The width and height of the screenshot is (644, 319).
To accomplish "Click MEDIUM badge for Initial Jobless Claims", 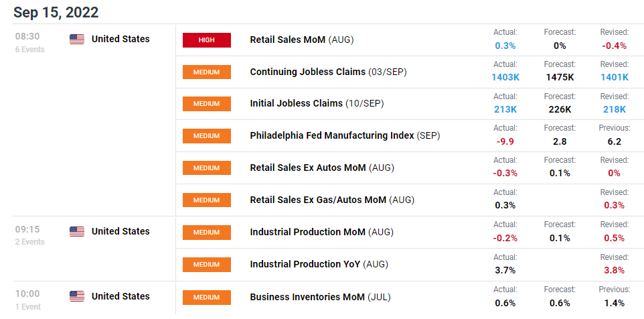I will (x=207, y=104).
